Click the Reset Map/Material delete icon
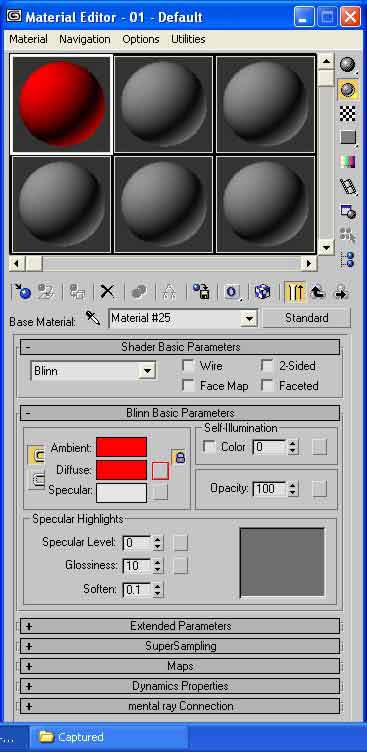367x752 pixels. (x=107, y=291)
